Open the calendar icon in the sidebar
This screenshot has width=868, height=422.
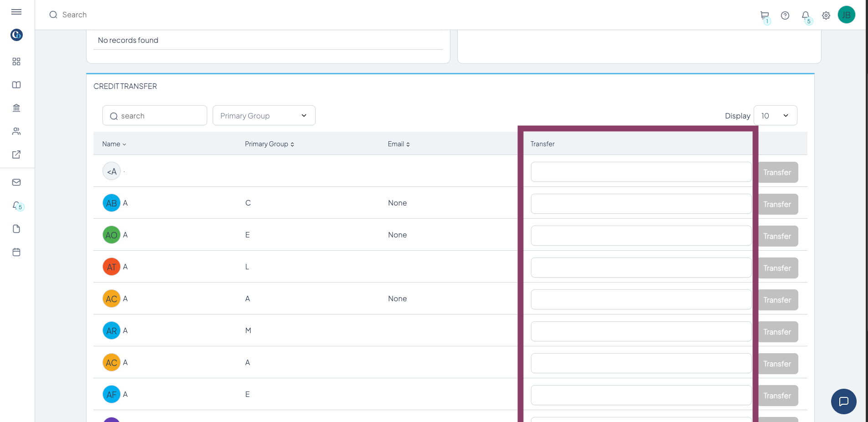pos(16,252)
